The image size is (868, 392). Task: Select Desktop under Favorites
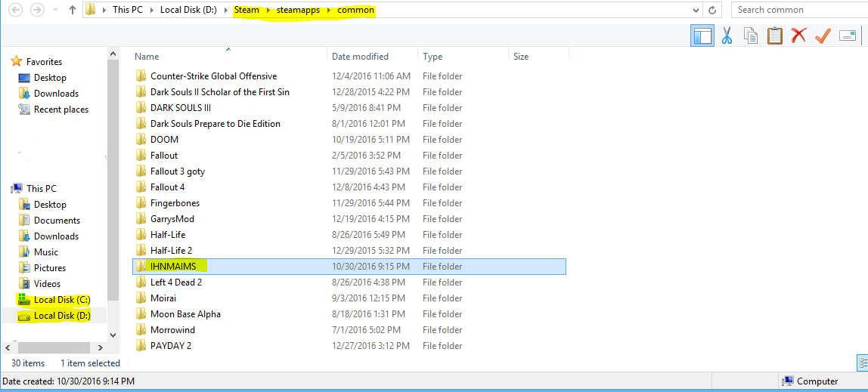click(50, 77)
